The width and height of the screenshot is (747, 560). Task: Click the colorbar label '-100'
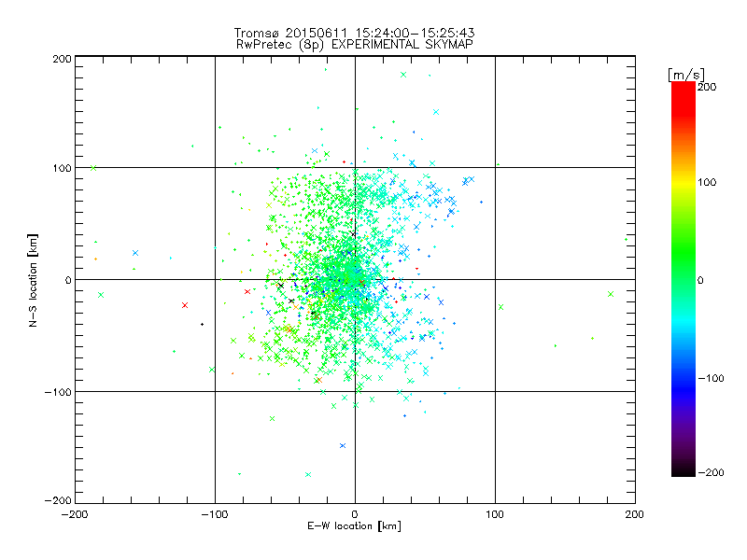(x=711, y=378)
